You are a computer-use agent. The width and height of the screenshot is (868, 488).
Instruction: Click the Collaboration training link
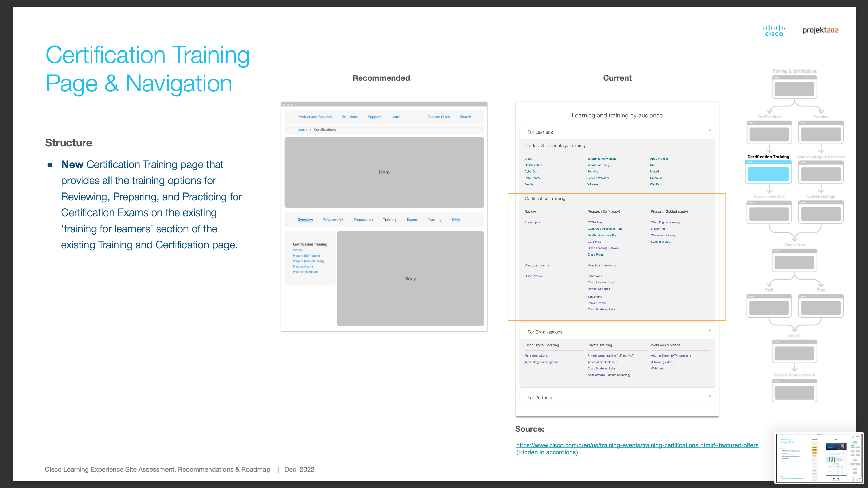tap(533, 165)
